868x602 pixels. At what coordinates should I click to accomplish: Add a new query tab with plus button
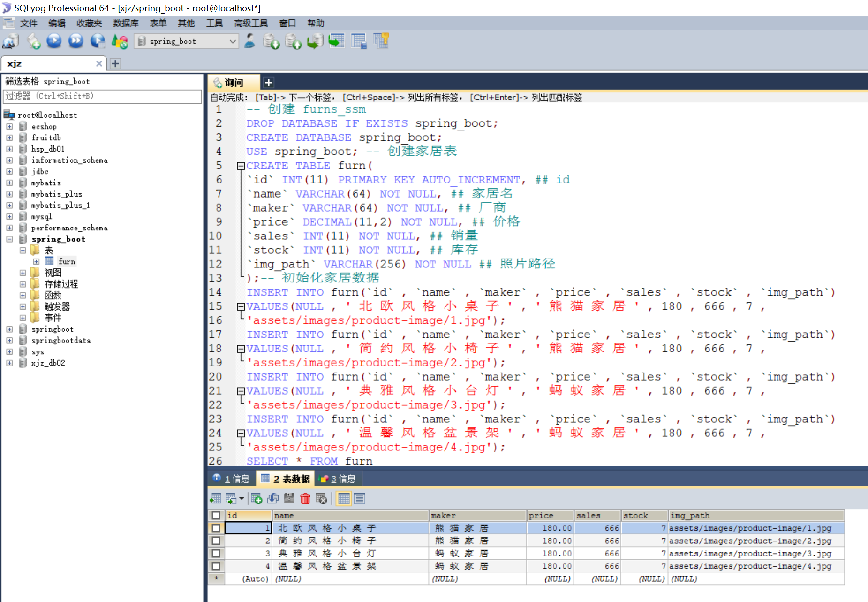[x=269, y=83]
